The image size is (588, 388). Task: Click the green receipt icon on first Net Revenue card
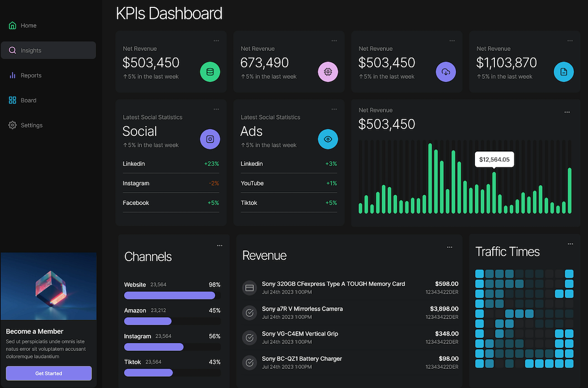[x=210, y=72]
